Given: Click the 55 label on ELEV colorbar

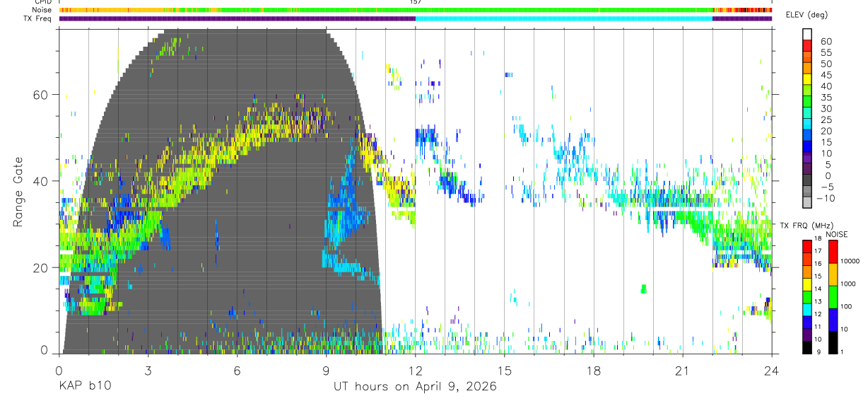Looking at the screenshot, I should point(826,52).
